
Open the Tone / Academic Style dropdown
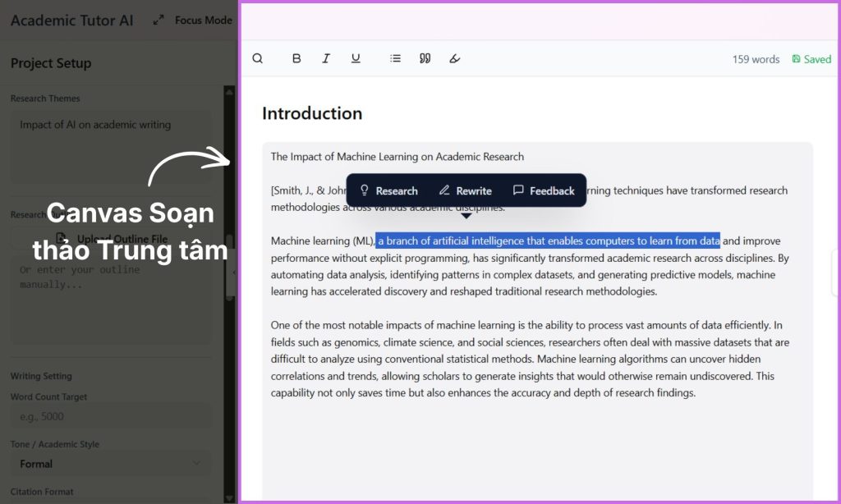pos(111,464)
